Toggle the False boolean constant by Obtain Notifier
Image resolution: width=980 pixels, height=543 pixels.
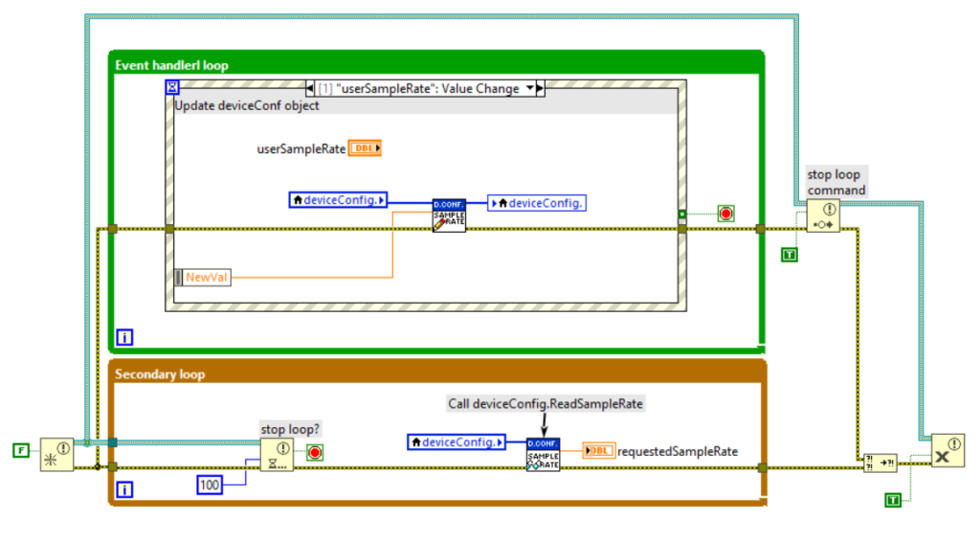tap(20, 449)
